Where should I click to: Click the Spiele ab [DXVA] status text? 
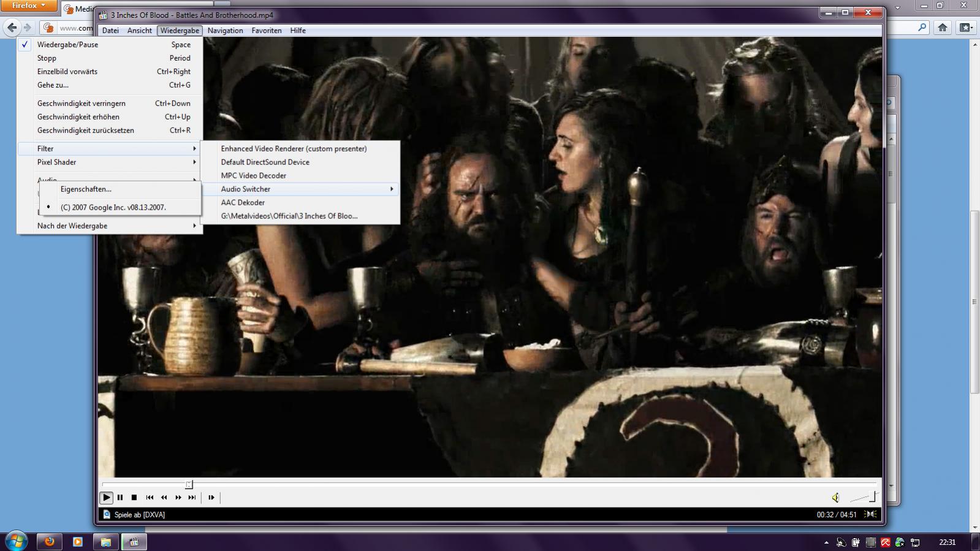coord(140,515)
